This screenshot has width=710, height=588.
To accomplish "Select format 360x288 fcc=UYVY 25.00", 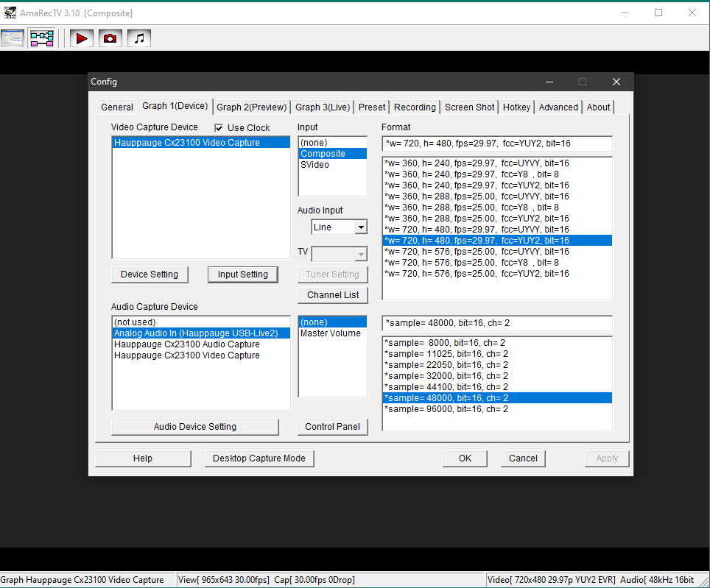I will [497, 196].
